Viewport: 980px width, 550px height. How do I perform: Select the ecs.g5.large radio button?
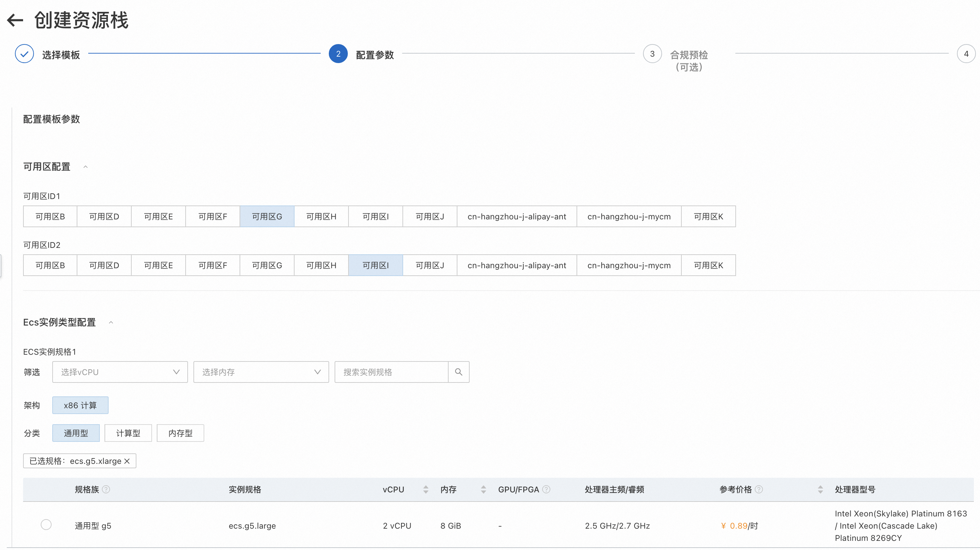click(46, 525)
